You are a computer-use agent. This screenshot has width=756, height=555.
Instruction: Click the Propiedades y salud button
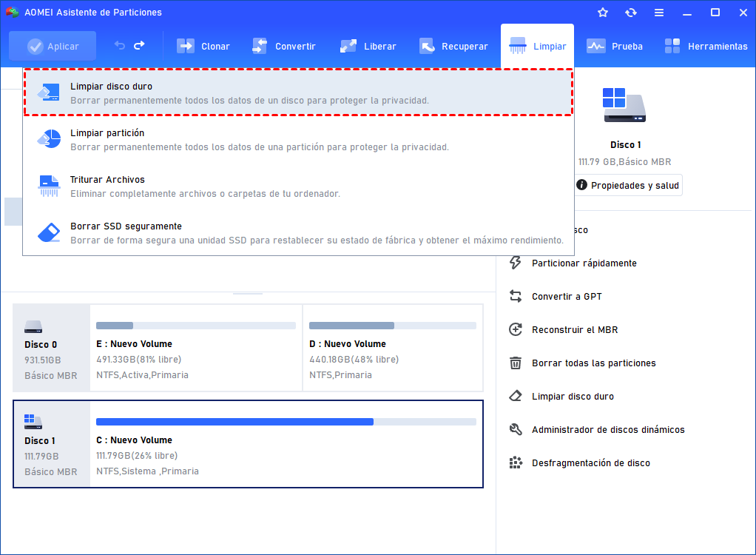pyautogui.click(x=627, y=185)
